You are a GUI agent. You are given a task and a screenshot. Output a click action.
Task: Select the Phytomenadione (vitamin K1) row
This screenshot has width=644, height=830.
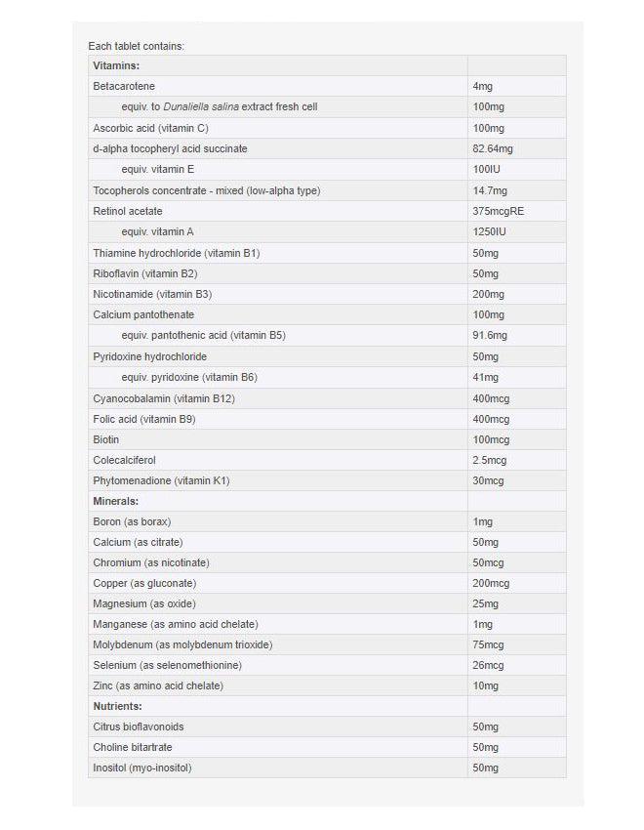(161, 480)
